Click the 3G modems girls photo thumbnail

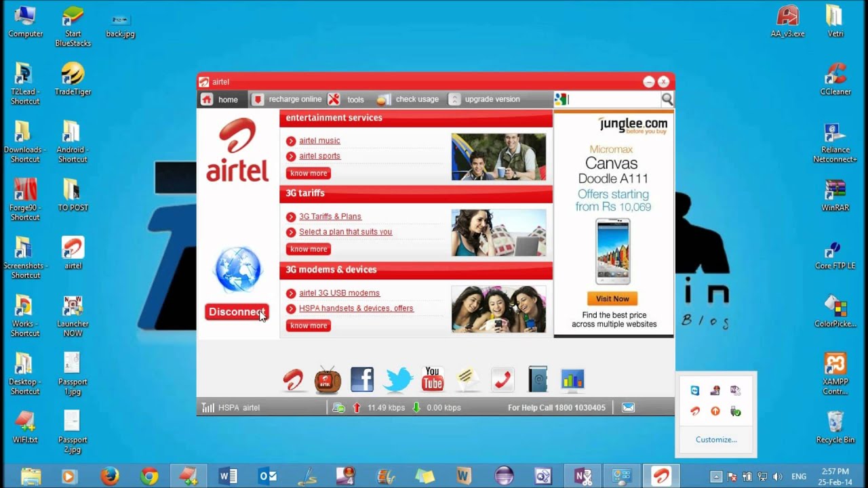pos(498,309)
